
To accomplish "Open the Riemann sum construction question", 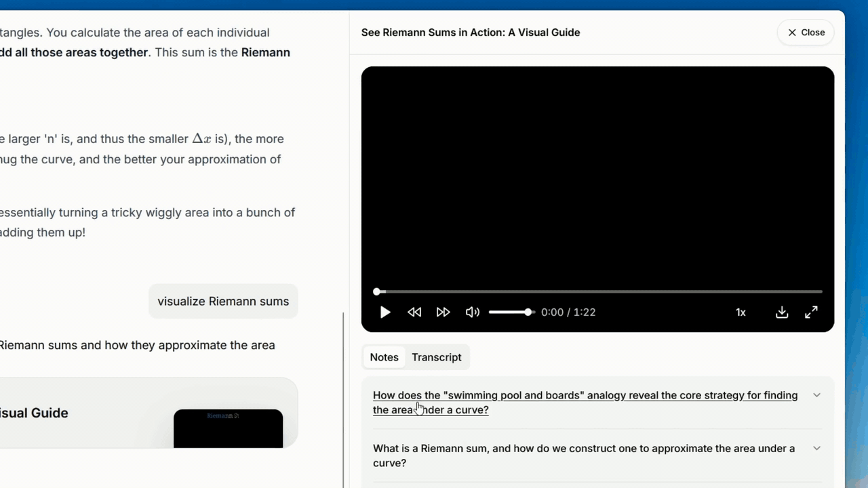I will coord(583,455).
